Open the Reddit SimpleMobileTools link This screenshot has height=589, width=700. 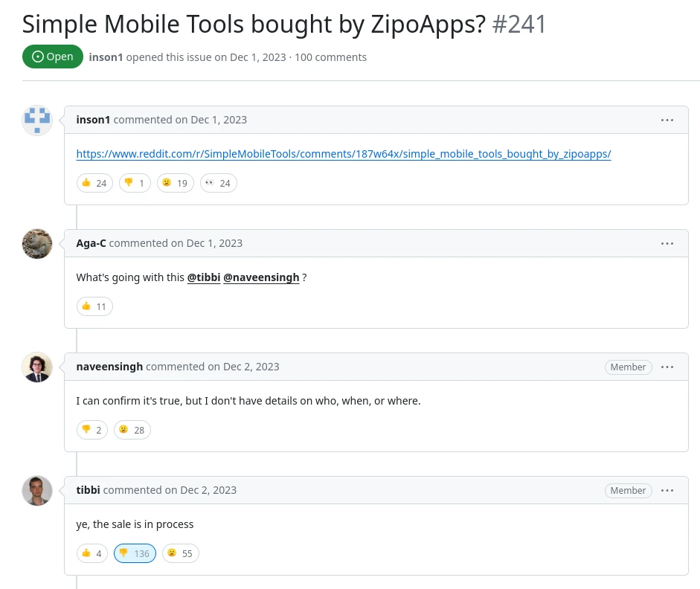[344, 154]
